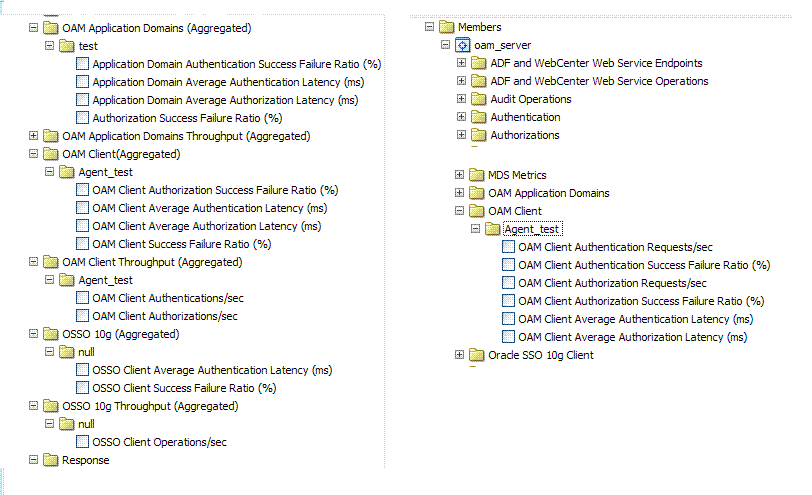Expand OAM Application Domains Throughput (Aggregated)
Viewport: 812px width, 495px height.
pyautogui.click(x=34, y=136)
